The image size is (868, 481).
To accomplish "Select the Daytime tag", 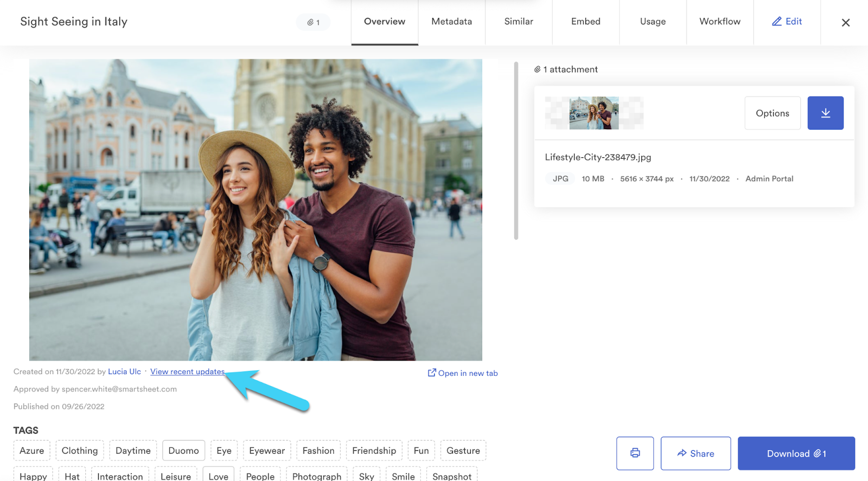I will [133, 451].
